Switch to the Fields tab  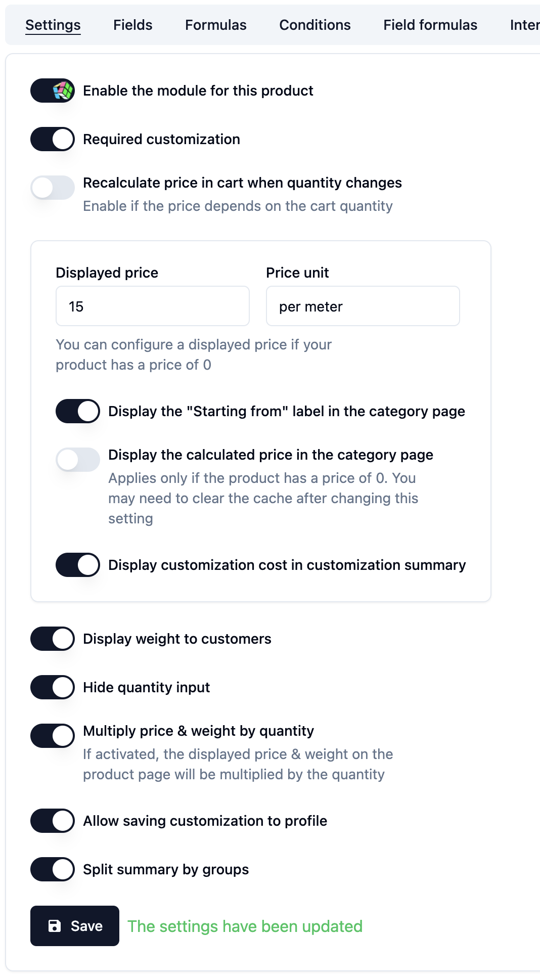133,25
